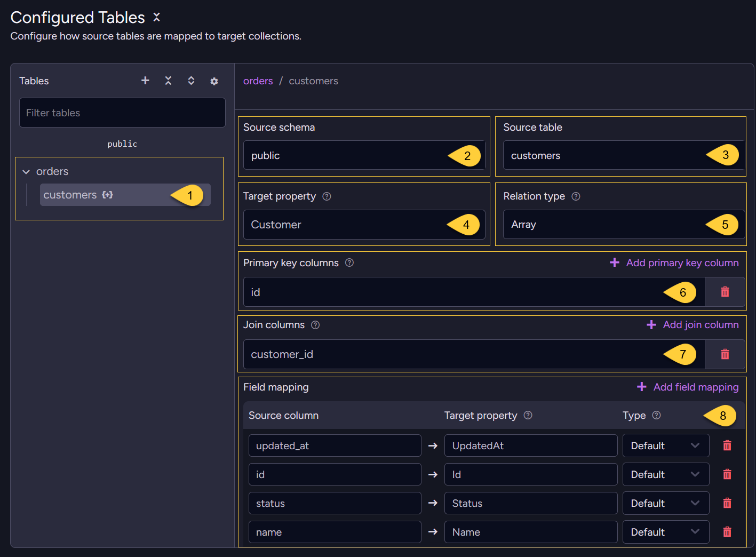Open Type dropdown for name row

pos(666,532)
